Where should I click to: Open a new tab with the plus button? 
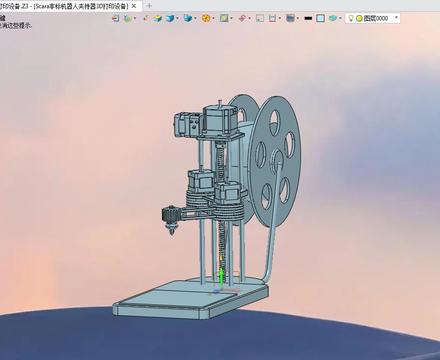[x=149, y=6]
